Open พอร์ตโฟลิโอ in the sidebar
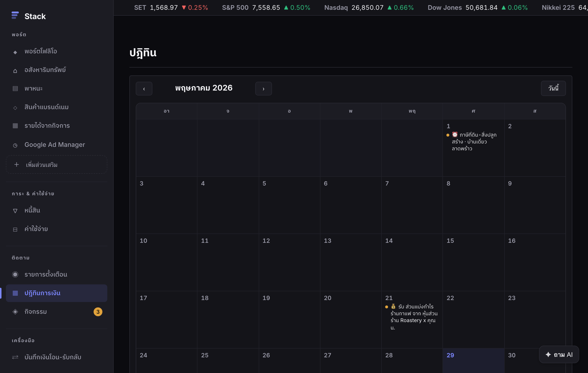This screenshot has width=588, height=373. 57,51
